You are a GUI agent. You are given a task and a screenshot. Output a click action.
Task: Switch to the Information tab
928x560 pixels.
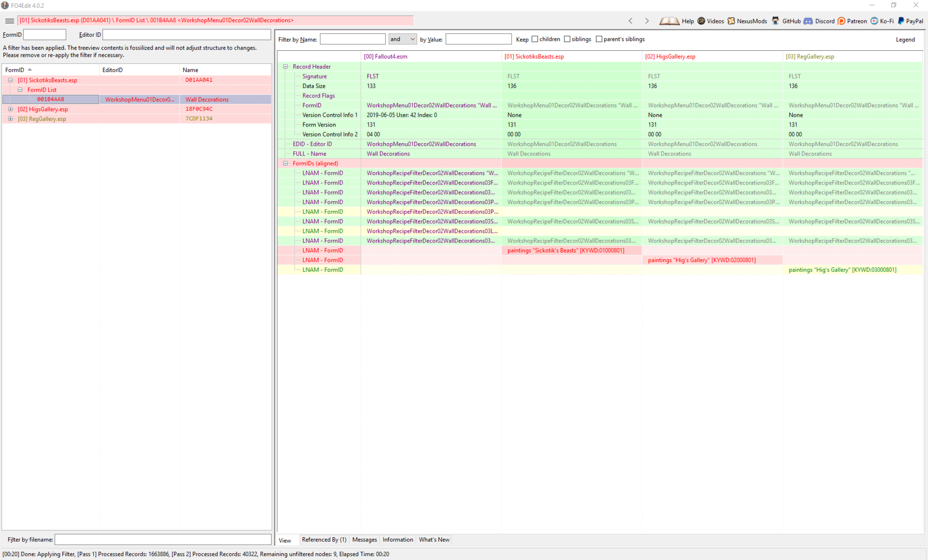tap(398, 540)
